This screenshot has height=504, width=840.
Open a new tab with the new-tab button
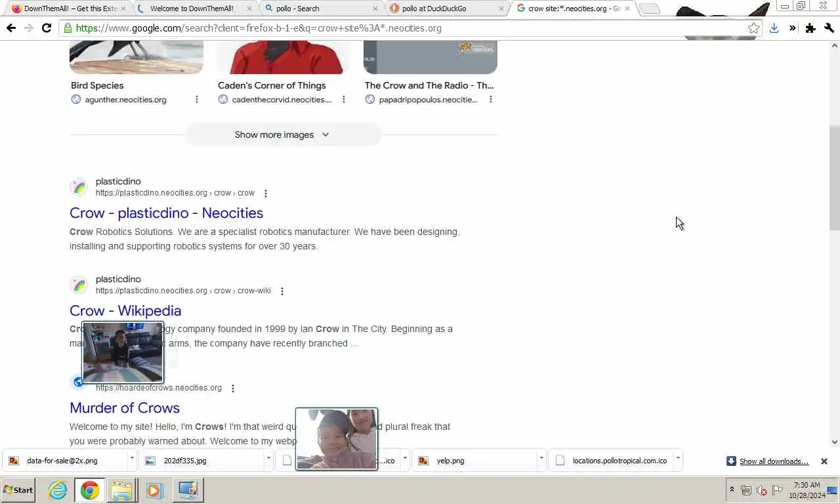tap(649, 9)
